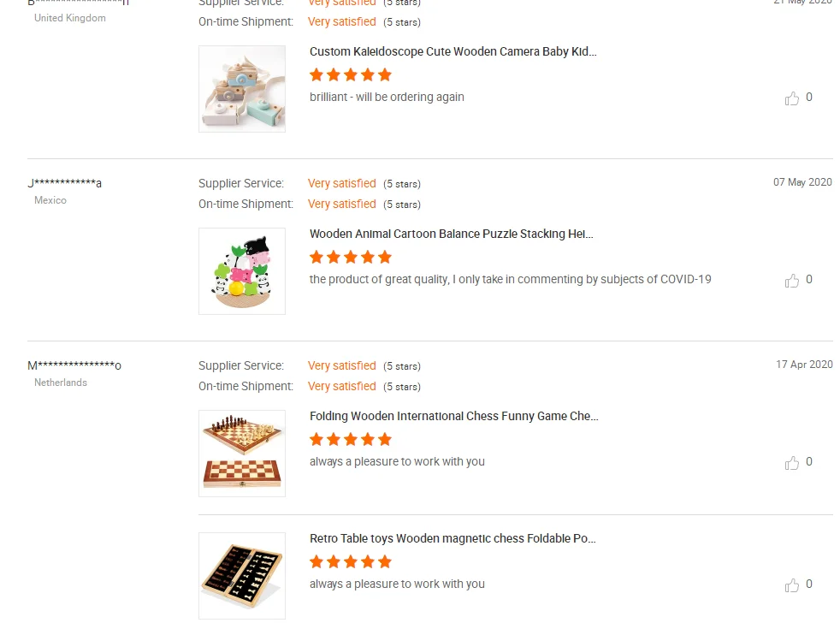Open the wooden camera product thumbnail
840x623 pixels.
pyautogui.click(x=242, y=89)
